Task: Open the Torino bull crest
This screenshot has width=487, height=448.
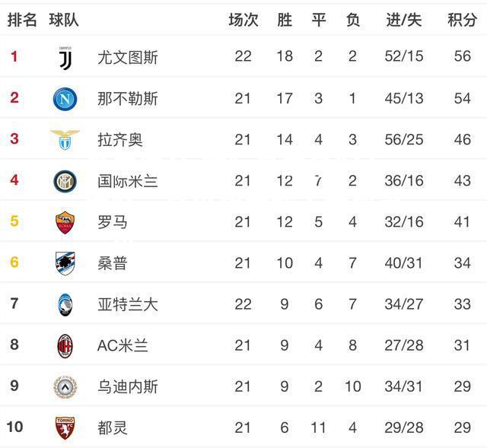Action: [x=65, y=428]
